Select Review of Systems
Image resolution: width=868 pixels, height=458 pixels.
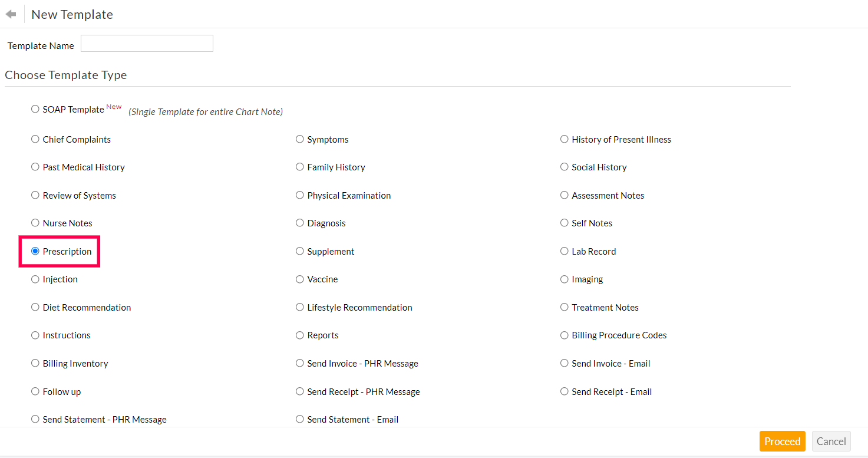click(x=35, y=195)
